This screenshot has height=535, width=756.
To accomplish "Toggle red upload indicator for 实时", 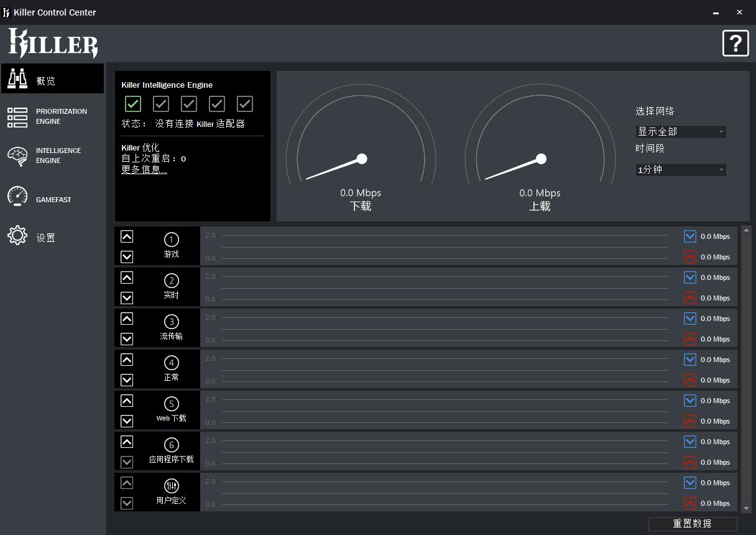I will (690, 297).
